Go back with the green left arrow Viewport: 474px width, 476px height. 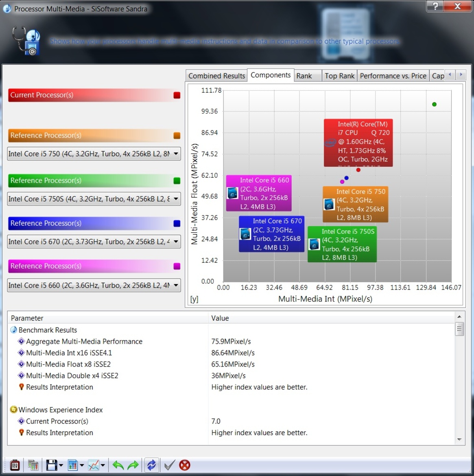(118, 465)
